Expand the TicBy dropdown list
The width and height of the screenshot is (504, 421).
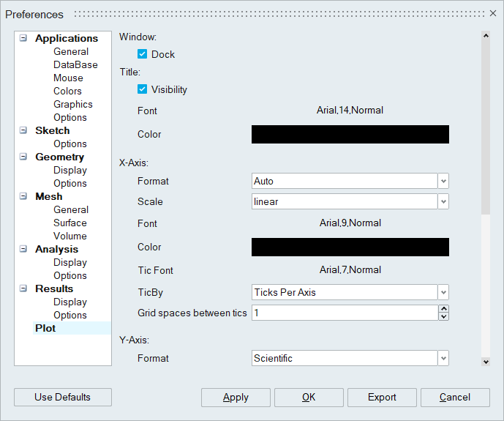[443, 292]
